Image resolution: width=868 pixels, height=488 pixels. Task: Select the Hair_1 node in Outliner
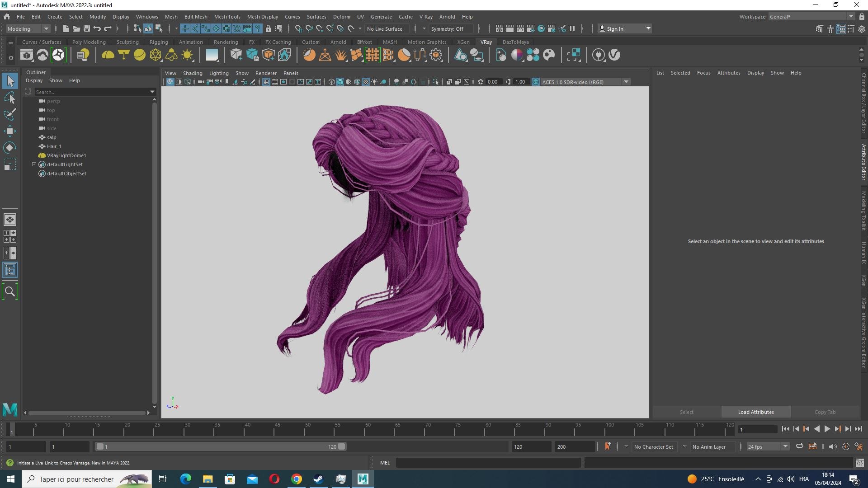[54, 146]
